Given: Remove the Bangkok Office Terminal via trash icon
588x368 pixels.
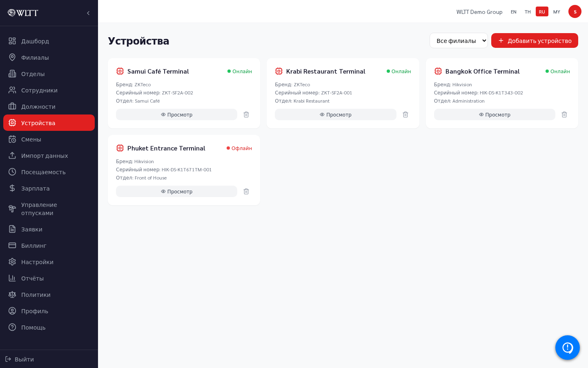Looking at the screenshot, I should [564, 114].
